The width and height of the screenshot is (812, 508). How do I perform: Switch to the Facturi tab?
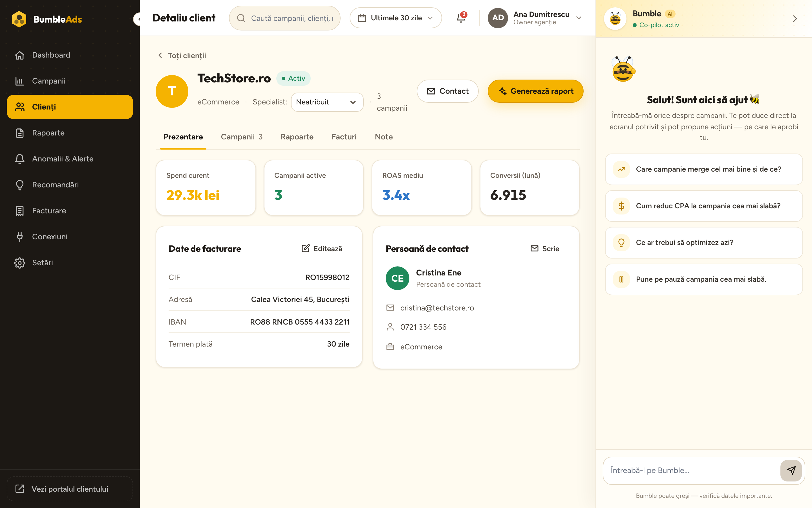[344, 137]
